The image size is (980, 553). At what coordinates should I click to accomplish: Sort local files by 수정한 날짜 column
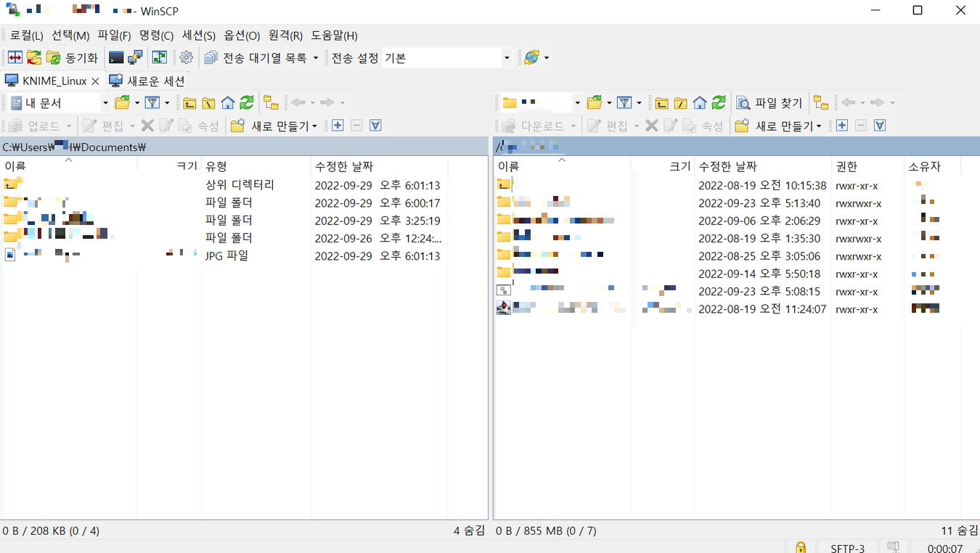(x=379, y=166)
